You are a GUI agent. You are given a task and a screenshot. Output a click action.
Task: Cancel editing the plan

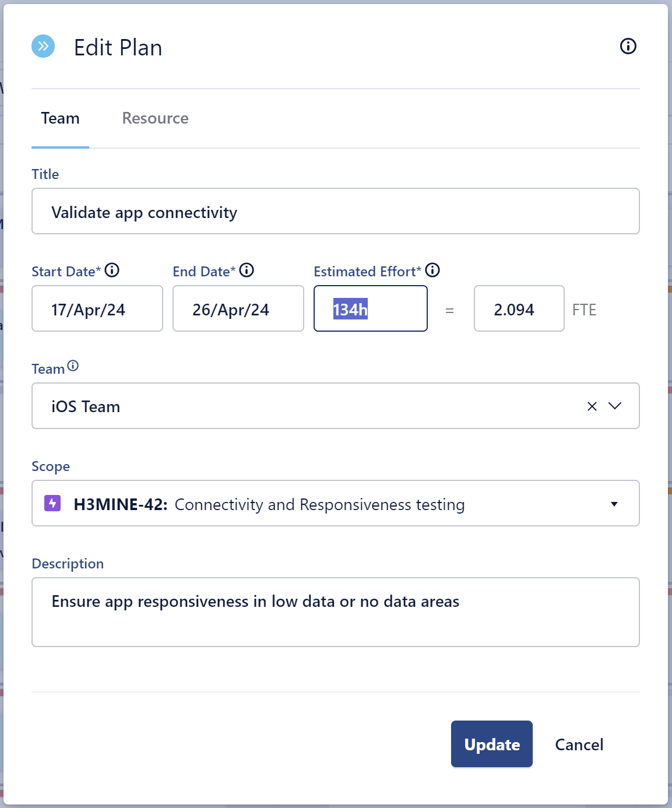tap(578, 744)
